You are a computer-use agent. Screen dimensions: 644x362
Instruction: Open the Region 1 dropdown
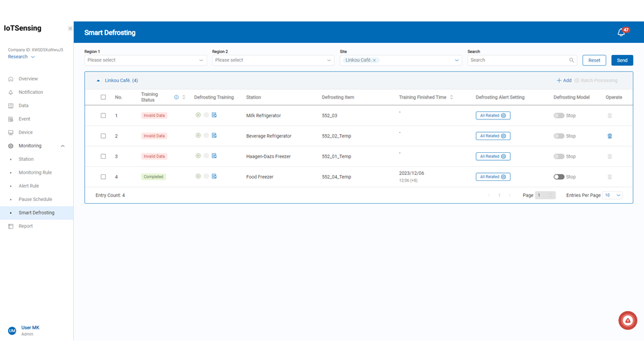pyautogui.click(x=145, y=60)
